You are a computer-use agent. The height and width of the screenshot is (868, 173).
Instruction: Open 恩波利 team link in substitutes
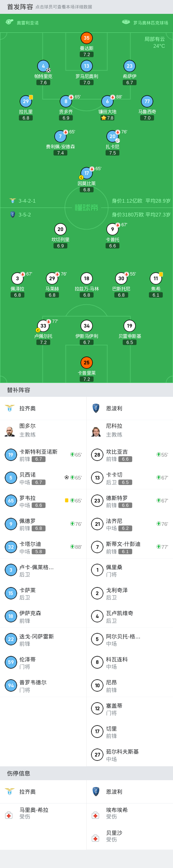(x=114, y=408)
